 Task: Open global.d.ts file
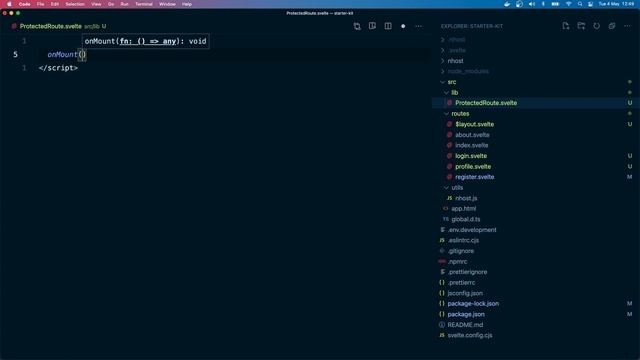coord(465,219)
